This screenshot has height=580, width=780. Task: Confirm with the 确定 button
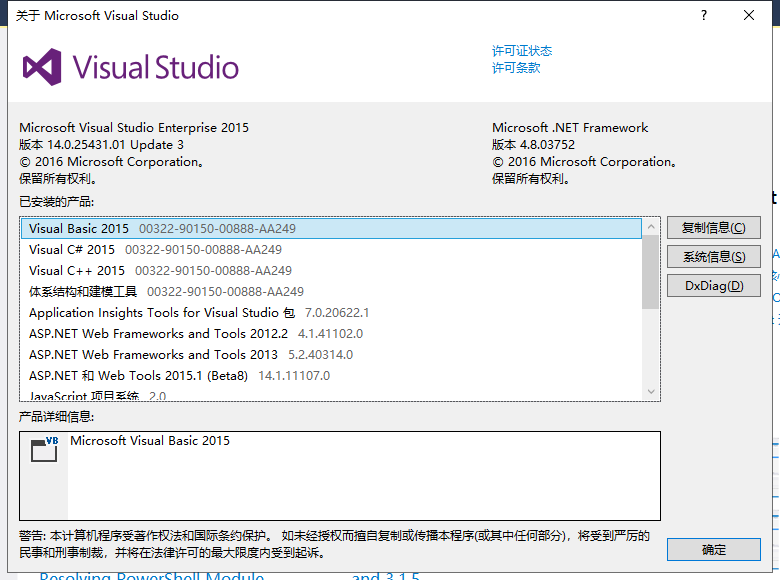pyautogui.click(x=713, y=550)
